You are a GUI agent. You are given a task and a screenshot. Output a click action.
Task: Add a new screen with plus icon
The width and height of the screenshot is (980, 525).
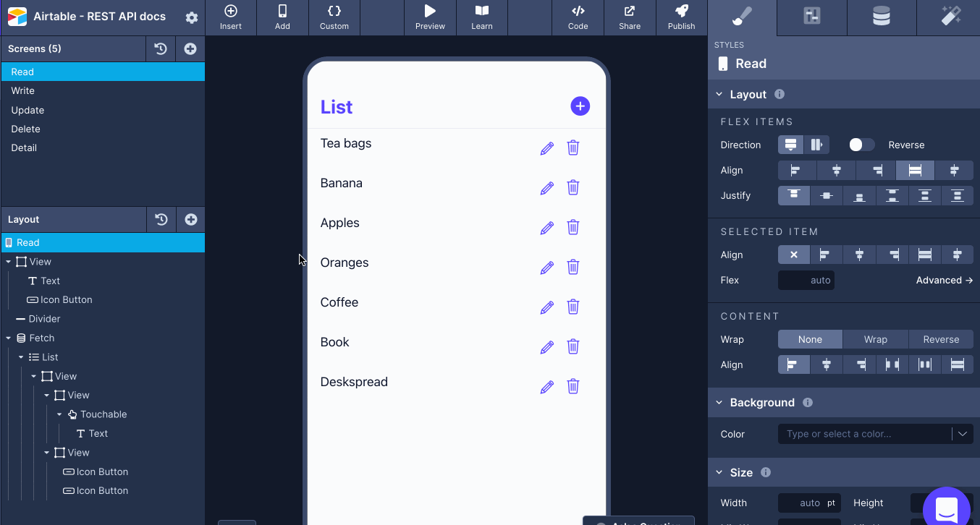[190, 48]
